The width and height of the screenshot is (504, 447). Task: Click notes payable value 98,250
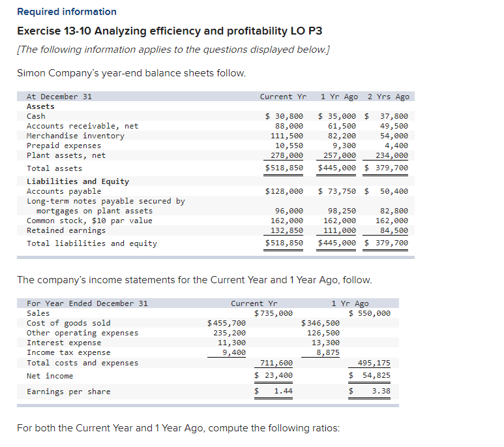point(342,211)
